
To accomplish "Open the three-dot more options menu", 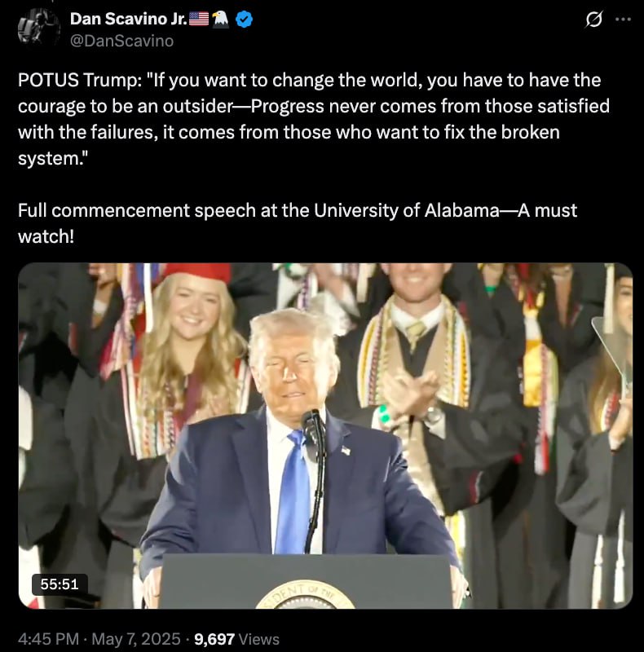I will [623, 19].
